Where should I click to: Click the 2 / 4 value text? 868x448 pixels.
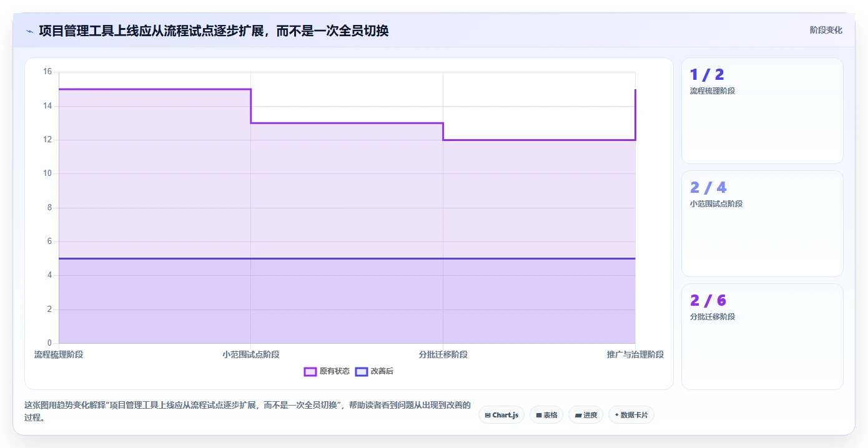(708, 188)
